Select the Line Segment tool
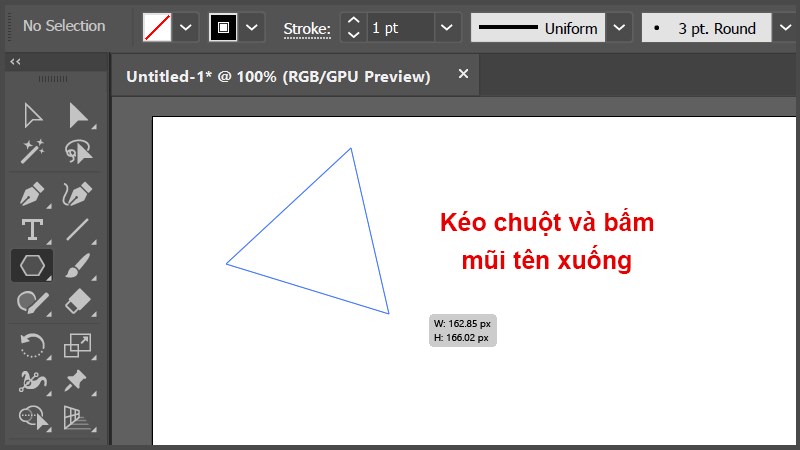 78,230
